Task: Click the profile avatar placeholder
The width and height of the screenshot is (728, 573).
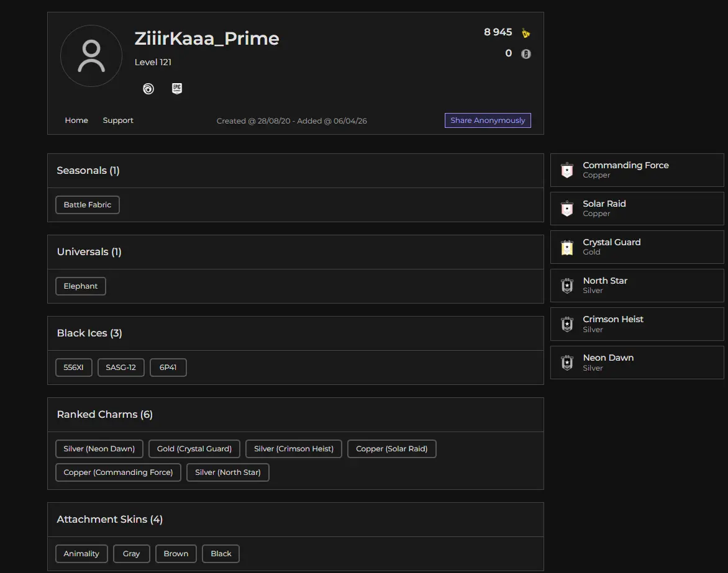Action: pyautogui.click(x=91, y=56)
